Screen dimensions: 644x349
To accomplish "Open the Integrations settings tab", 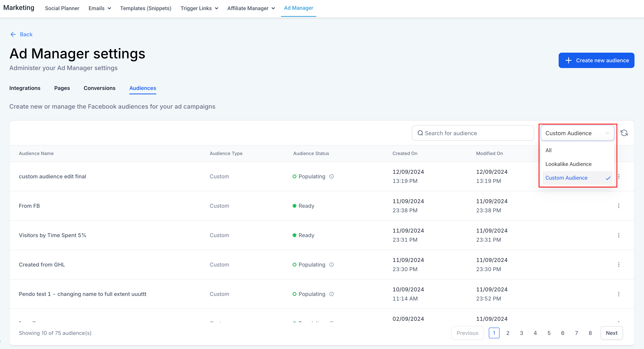I will click(x=25, y=88).
